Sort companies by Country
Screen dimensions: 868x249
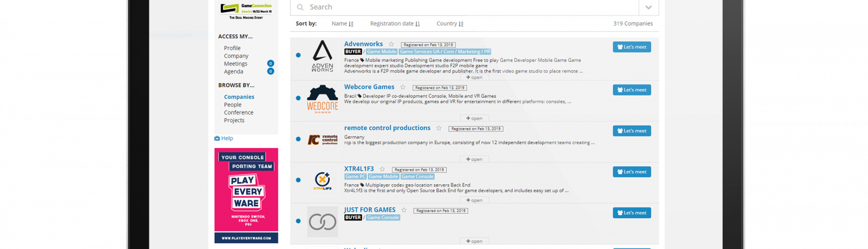point(450,24)
